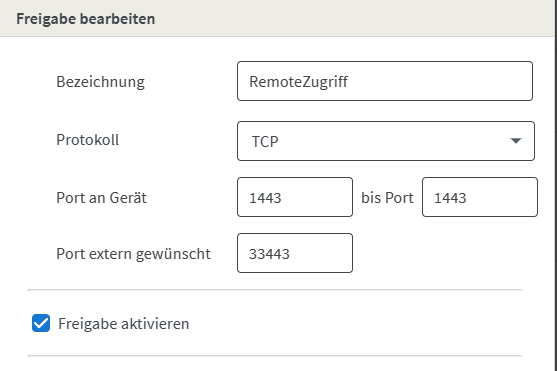Click the Freigabe aktivieren label text
This screenshot has height=371, width=557.
(123, 324)
